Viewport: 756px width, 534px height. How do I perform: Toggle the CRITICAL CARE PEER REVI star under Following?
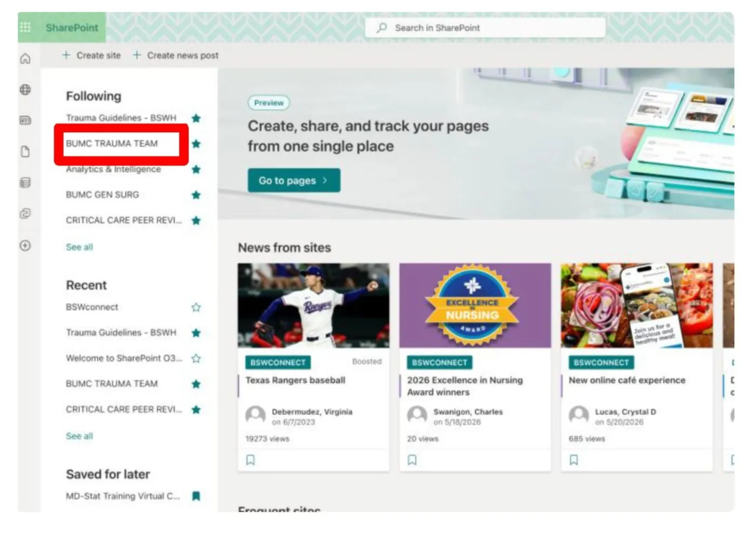point(196,220)
